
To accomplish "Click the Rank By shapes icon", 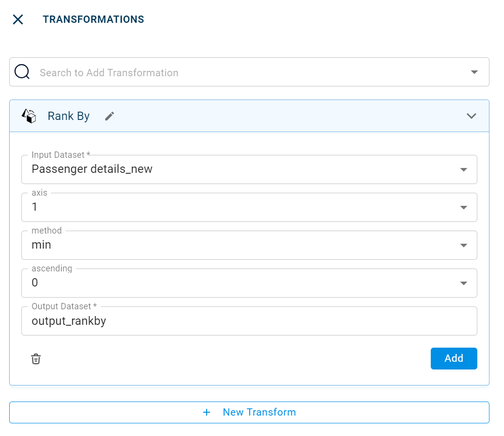I will pyautogui.click(x=29, y=116).
